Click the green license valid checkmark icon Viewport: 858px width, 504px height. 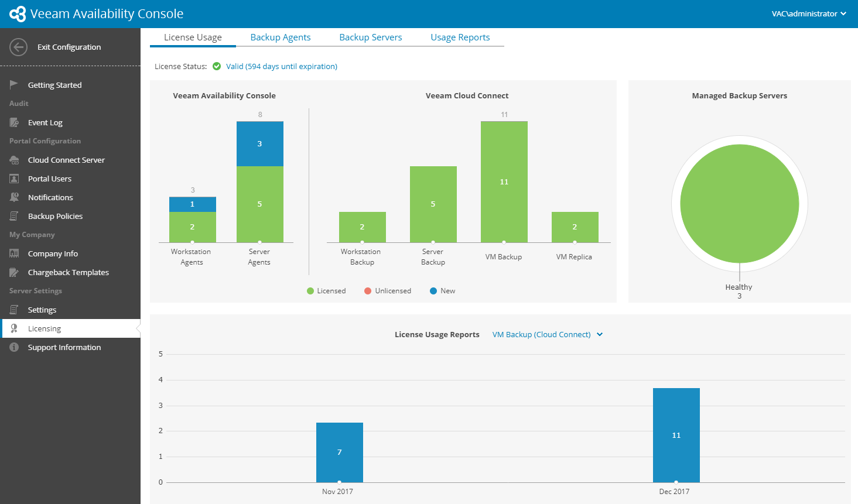(217, 66)
